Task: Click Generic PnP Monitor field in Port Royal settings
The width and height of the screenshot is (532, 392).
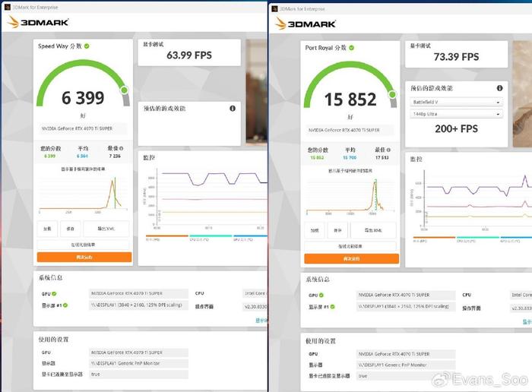Action: point(406,365)
